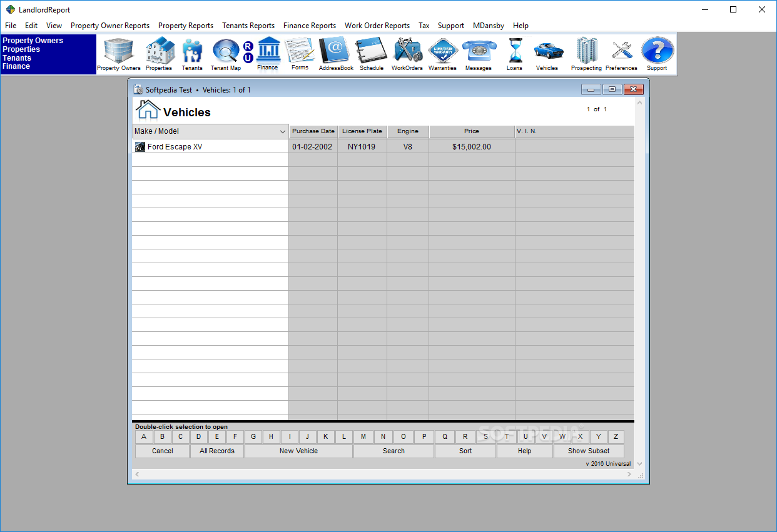Viewport: 777px width, 532px height.
Task: Open the MDansby menu
Action: coord(489,26)
